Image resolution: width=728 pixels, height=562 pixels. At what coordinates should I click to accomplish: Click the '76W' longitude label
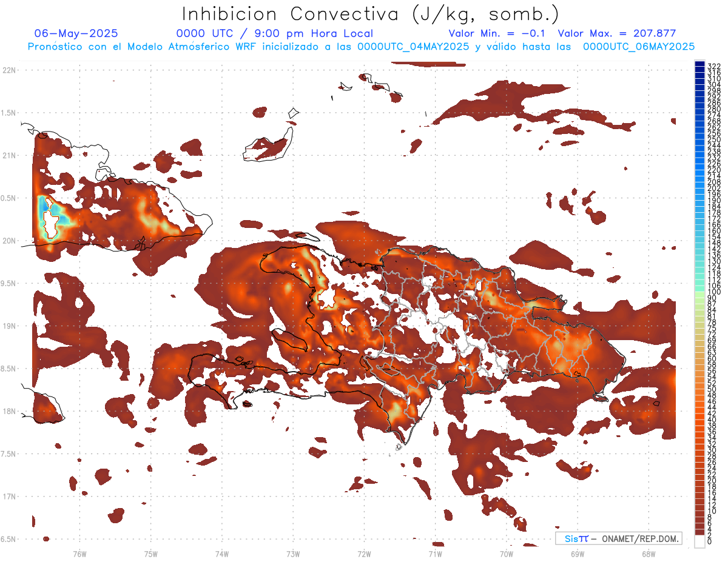[x=79, y=554]
